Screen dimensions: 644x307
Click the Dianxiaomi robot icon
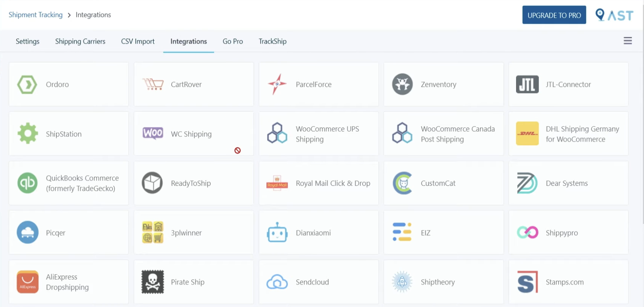[277, 232]
